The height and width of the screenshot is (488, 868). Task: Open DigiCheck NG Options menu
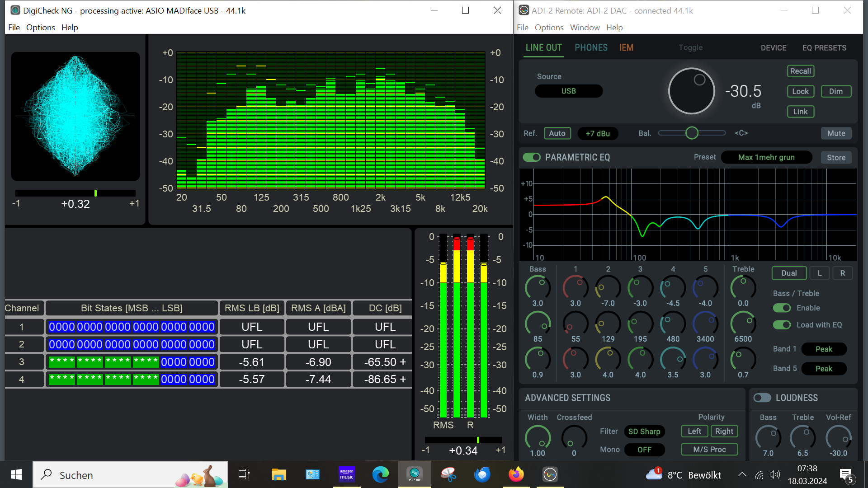click(40, 28)
